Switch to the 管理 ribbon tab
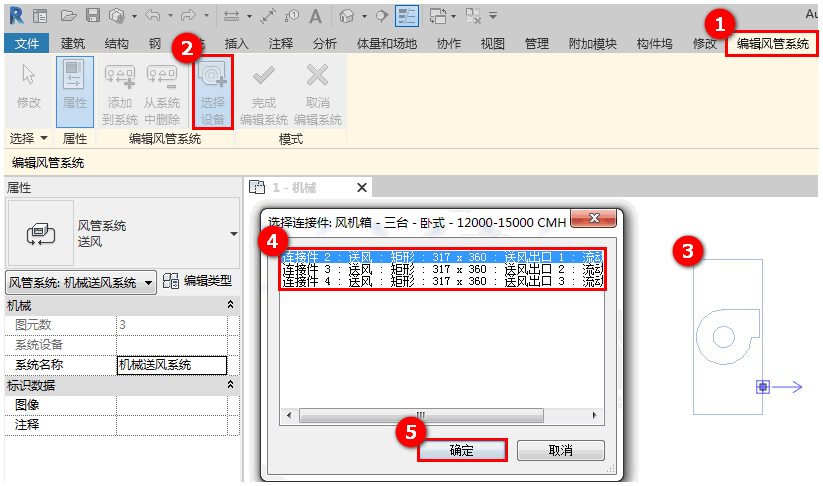This screenshot has width=823, height=486. point(536,44)
